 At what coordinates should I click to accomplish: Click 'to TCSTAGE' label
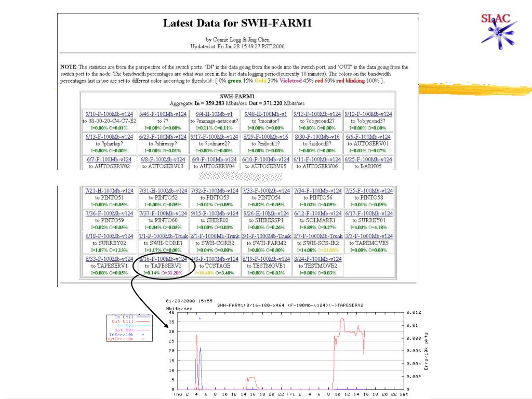click(x=215, y=265)
